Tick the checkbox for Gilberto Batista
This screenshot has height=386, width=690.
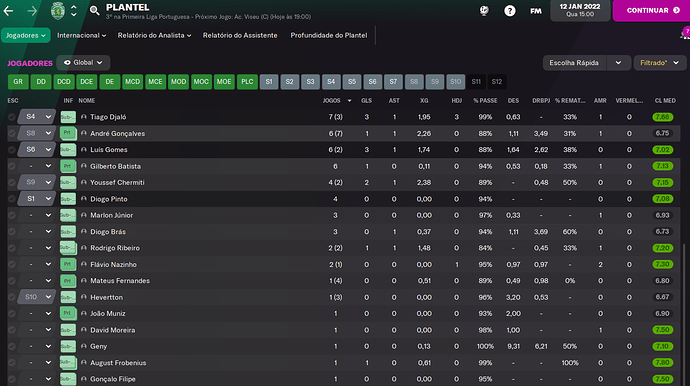(12, 166)
